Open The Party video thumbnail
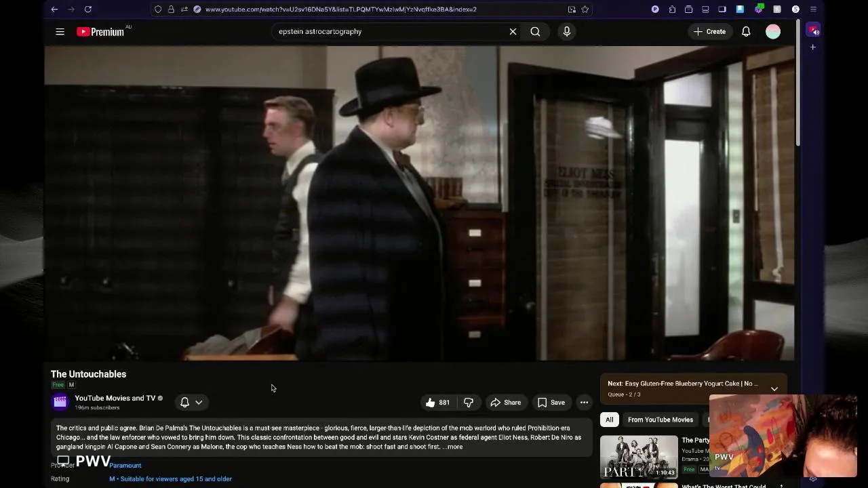 639,457
